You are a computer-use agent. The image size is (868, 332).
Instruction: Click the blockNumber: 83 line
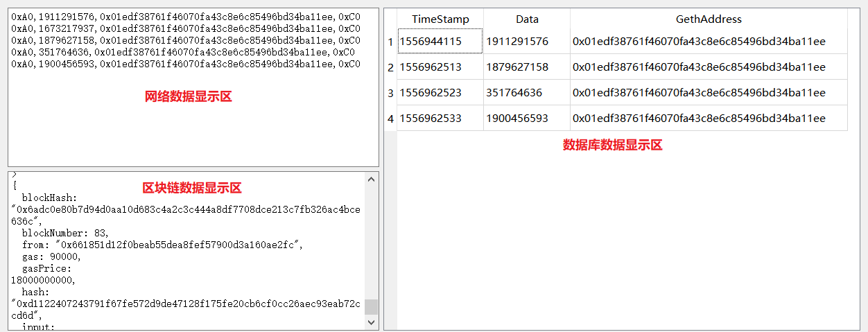click(64, 233)
